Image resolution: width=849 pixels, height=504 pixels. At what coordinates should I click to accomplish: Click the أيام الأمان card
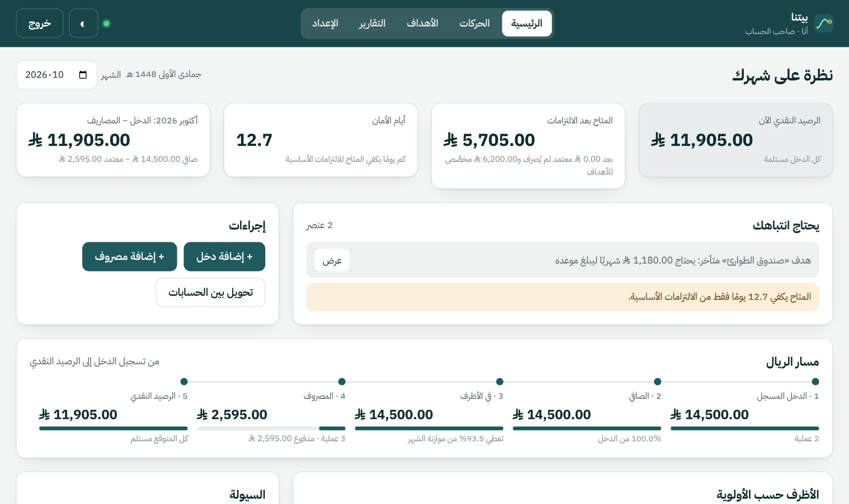pos(321,140)
